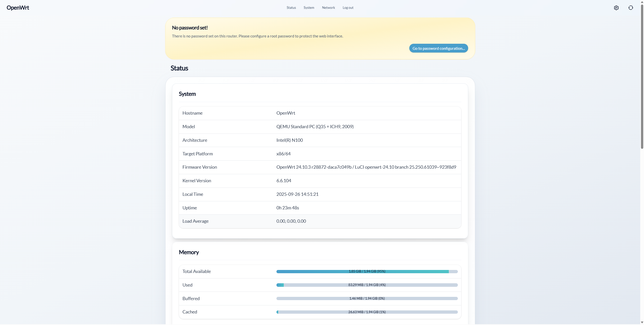
Task: Click the Buffered memory progress bar
Action: pyautogui.click(x=367, y=299)
